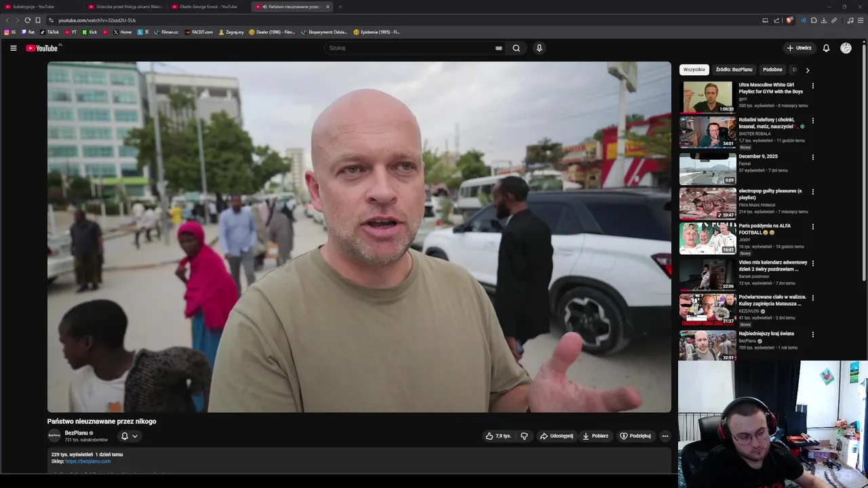Open the YouTube hamburger guide menu
868x488 pixels.
click(13, 48)
